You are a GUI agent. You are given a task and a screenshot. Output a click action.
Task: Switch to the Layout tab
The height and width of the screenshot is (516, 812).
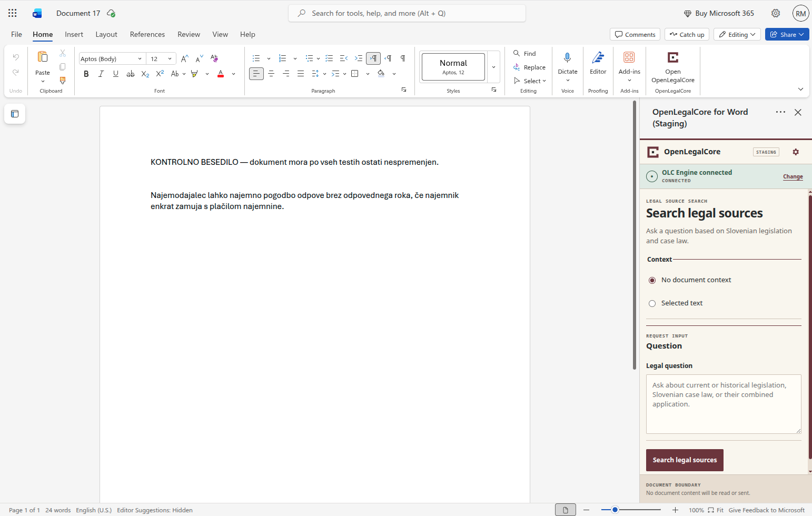(106, 34)
